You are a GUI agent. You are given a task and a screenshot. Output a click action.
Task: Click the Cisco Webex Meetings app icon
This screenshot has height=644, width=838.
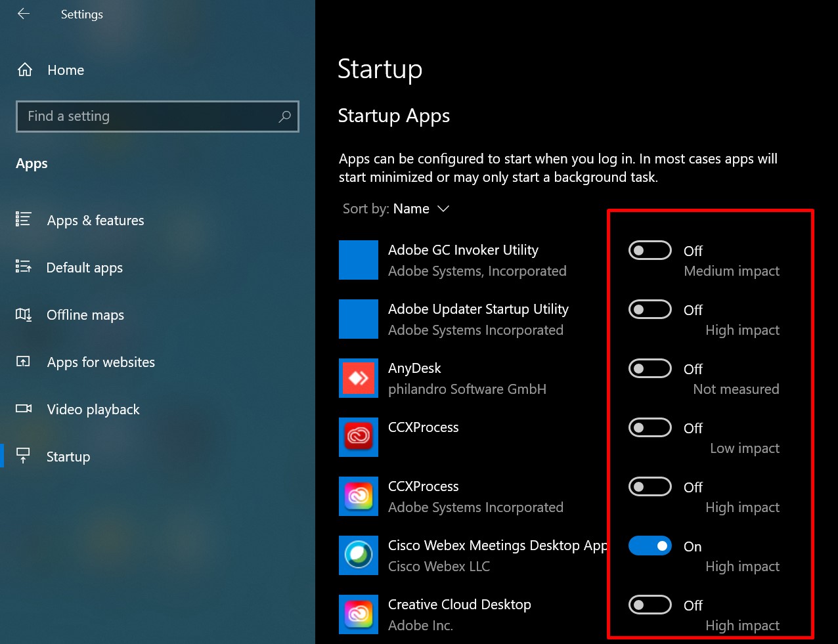359,555
